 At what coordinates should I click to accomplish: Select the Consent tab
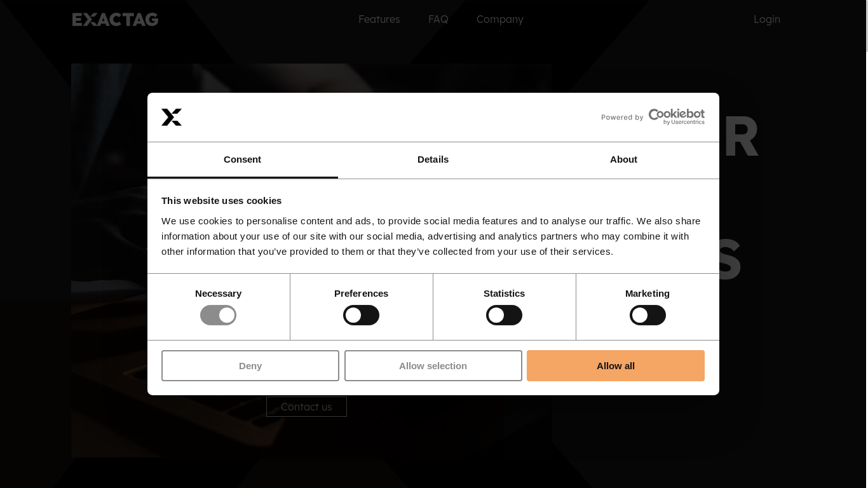242,159
